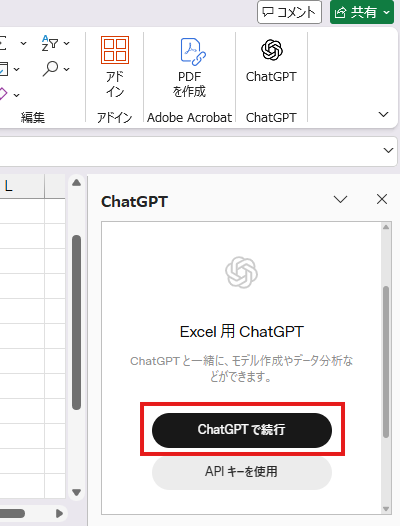Click the Excel 用 ChatGPT heading
The image size is (400, 526).
pos(242,332)
